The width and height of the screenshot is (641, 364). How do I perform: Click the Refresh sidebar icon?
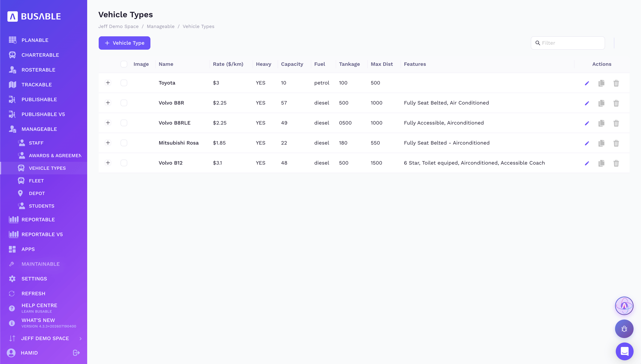tap(12, 294)
